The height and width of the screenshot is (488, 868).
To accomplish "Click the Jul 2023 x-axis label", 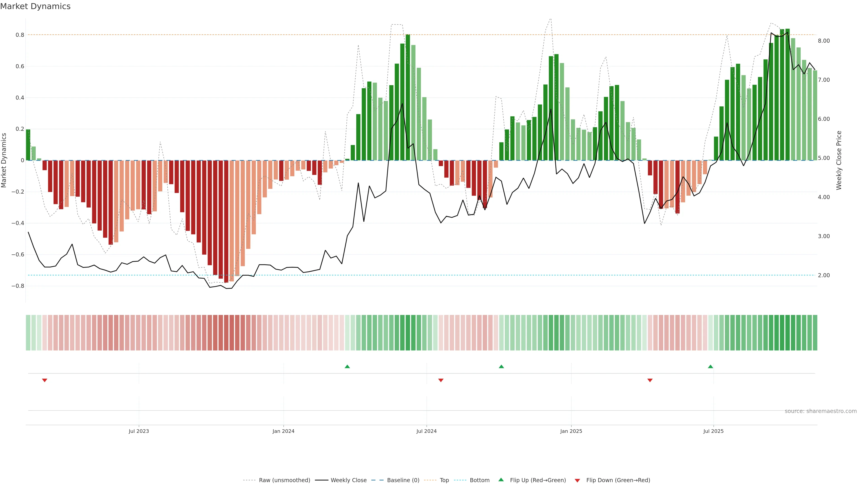I will point(139,431).
